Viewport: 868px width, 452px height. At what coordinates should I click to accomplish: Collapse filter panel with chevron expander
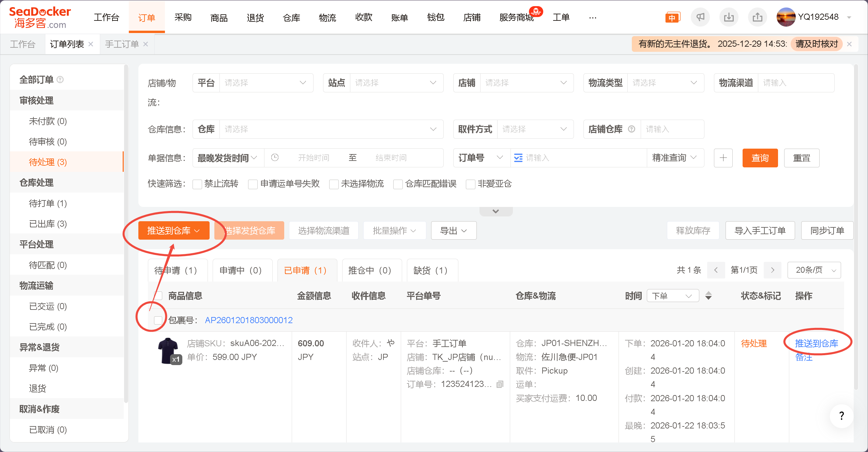pos(496,211)
